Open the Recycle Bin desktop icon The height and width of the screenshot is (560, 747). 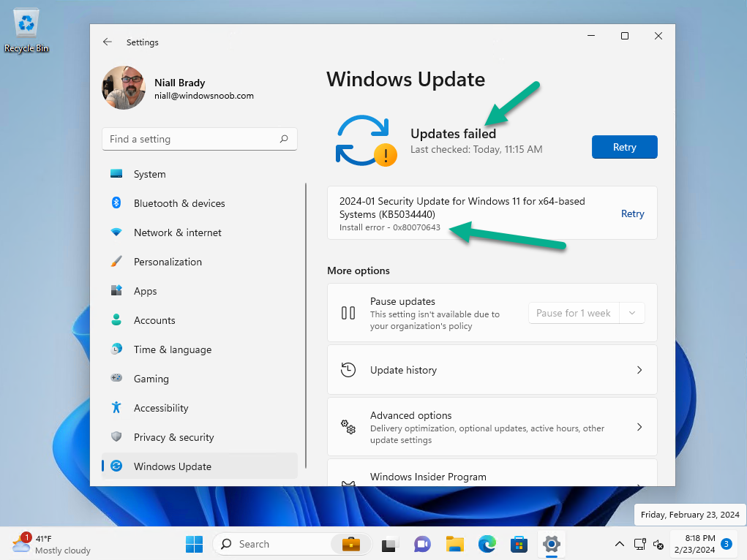click(x=26, y=29)
